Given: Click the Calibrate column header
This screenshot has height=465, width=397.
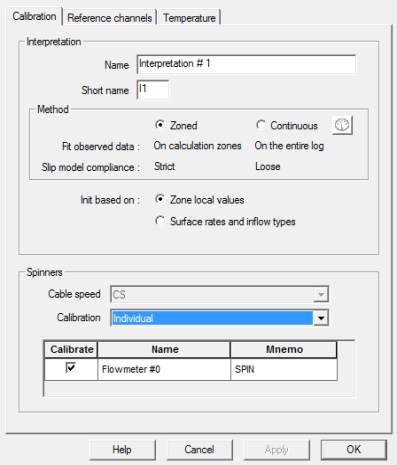Looking at the screenshot, I should (x=71, y=349).
